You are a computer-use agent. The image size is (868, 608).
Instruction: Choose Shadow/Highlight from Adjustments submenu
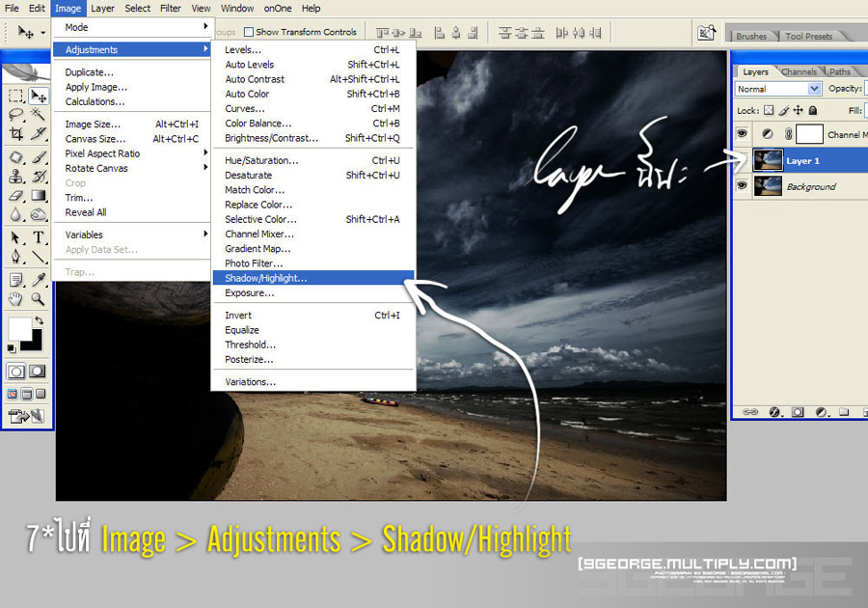click(313, 278)
